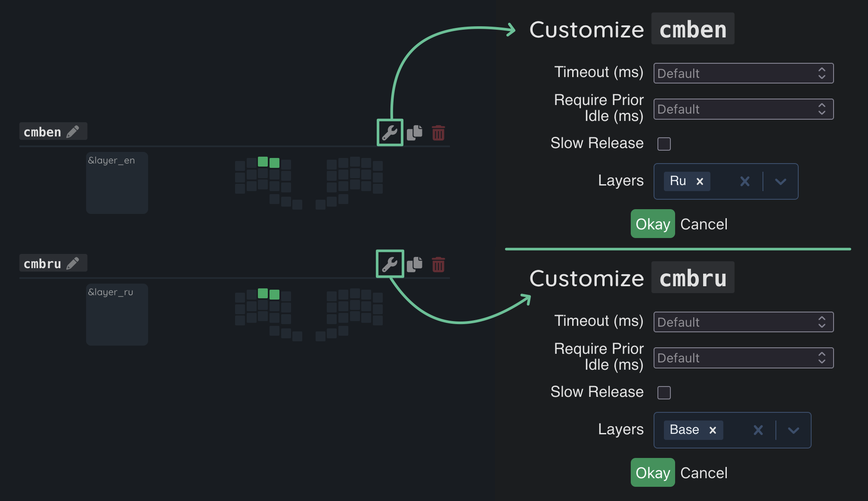Screen dimensions: 868x501
Task: Click the cmben Timeout (ms) field
Action: 734,73
